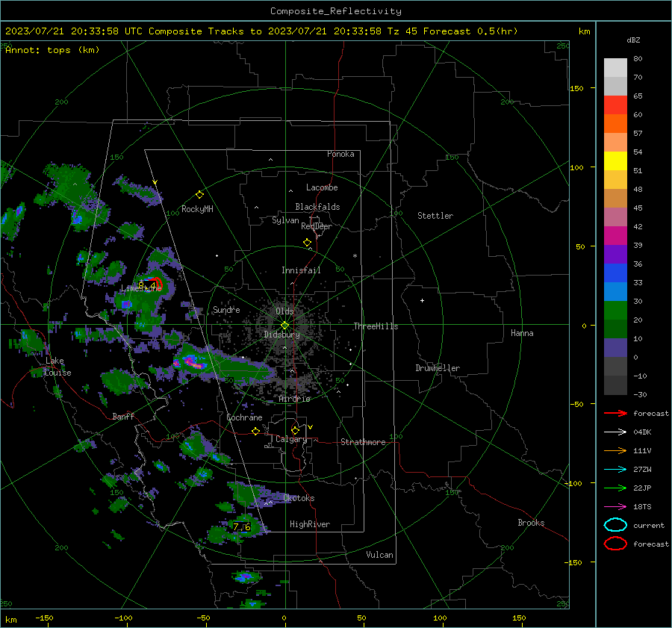This screenshot has width=672, height=628.
Task: Click the Brooks label
Action: pos(531,523)
